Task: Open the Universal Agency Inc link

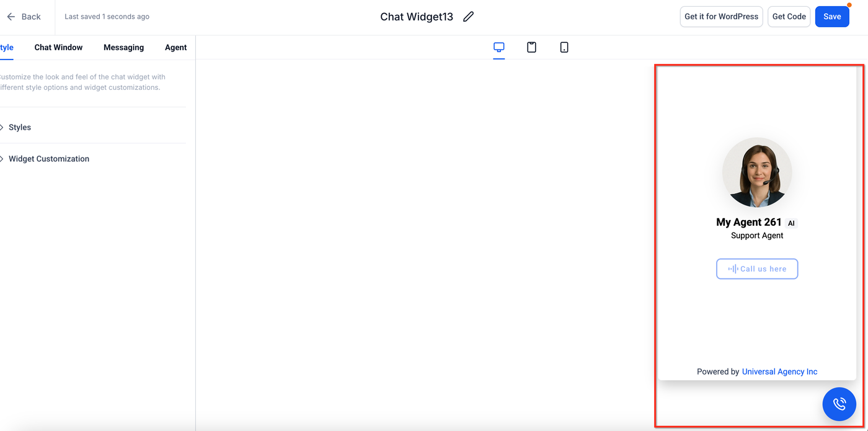Action: pos(779,372)
